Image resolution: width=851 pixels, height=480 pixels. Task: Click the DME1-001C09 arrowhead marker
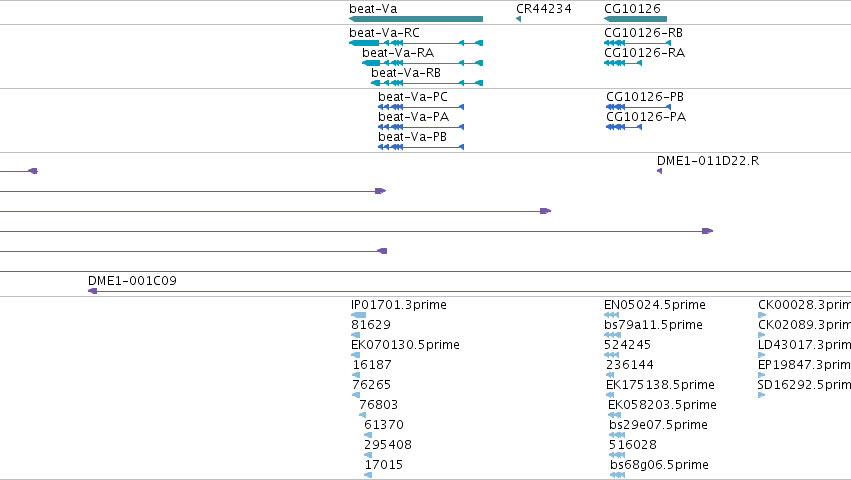pyautogui.click(x=93, y=291)
